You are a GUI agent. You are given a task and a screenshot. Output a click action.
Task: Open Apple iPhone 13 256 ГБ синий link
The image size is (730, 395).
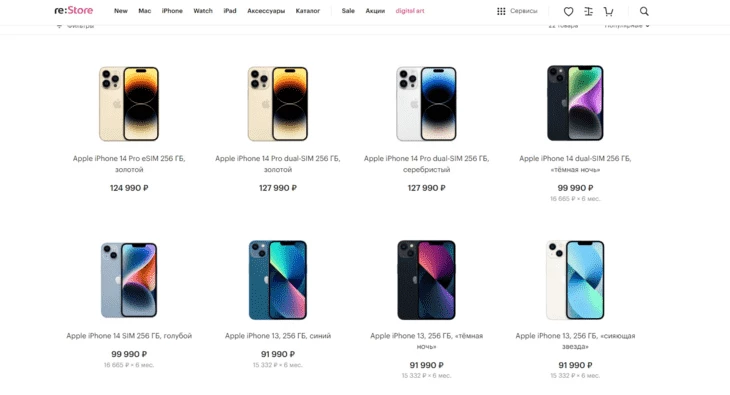tap(278, 336)
